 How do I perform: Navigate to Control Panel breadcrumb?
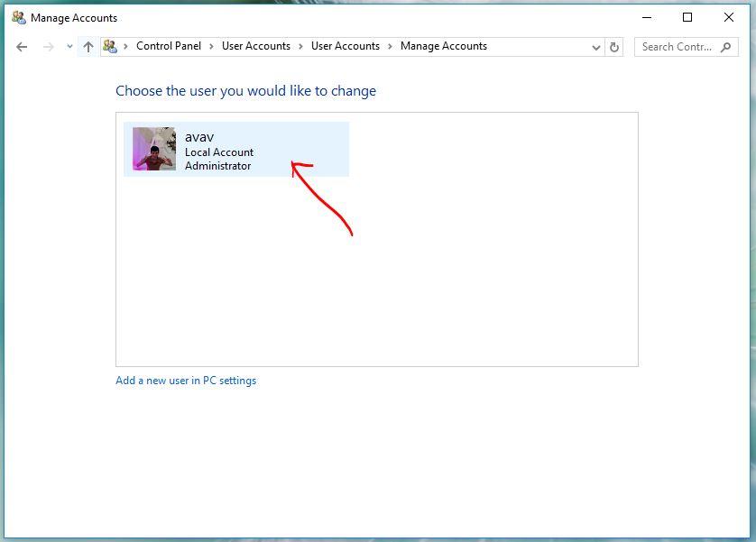169,46
